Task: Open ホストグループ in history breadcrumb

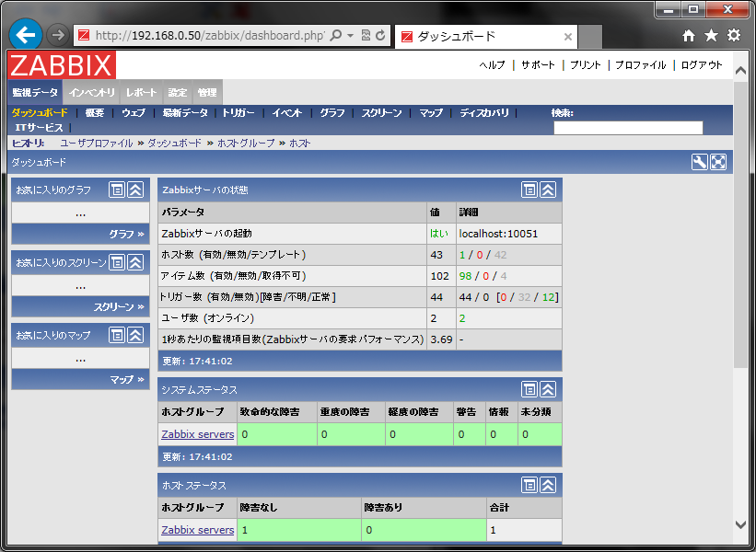Action: 246,143
